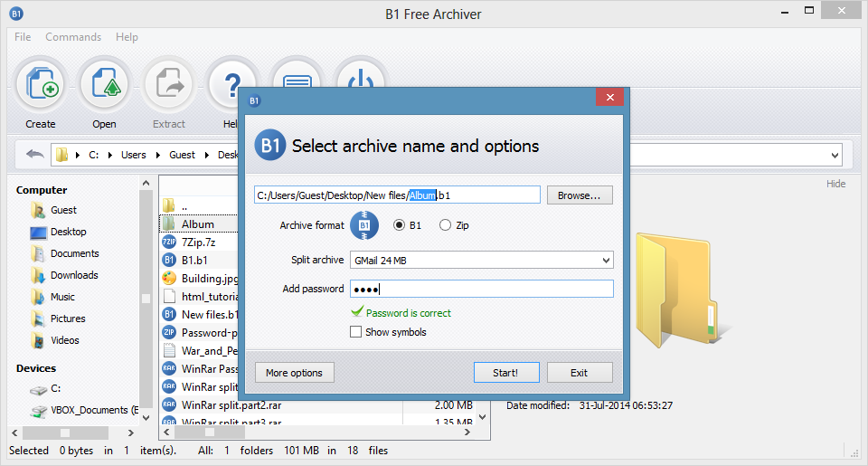Click the B1 logo in main title bar
Viewport: 868px width, 466px height.
coord(16,14)
